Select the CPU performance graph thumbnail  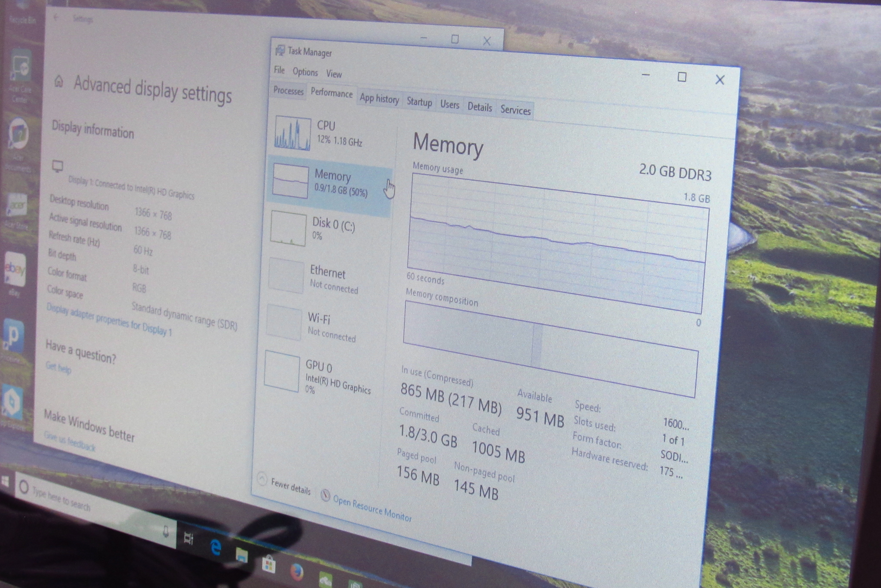point(293,134)
